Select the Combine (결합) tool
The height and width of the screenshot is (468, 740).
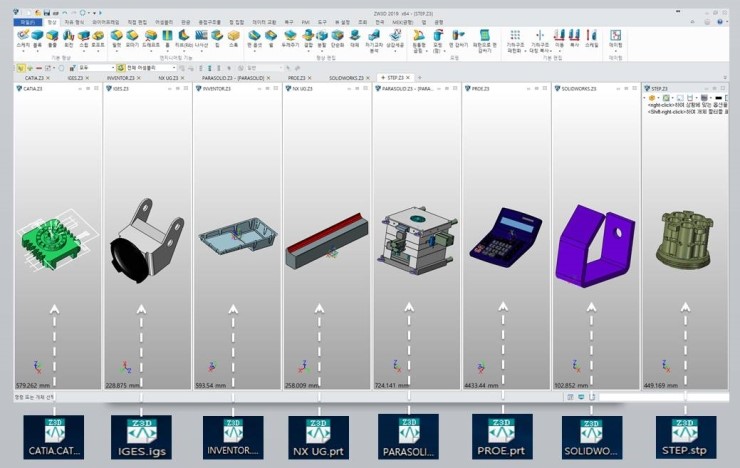coord(308,39)
